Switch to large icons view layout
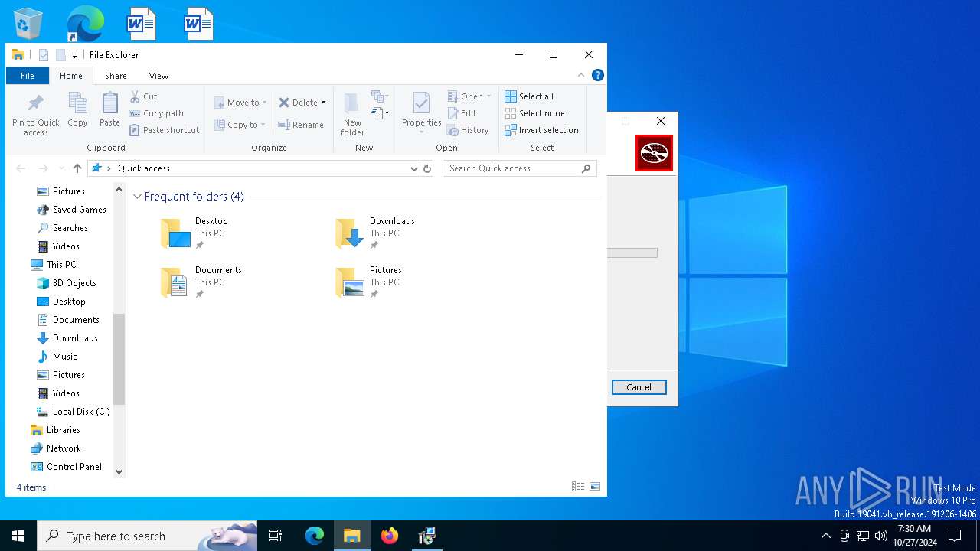Screen dimensions: 980x551 pos(594,487)
